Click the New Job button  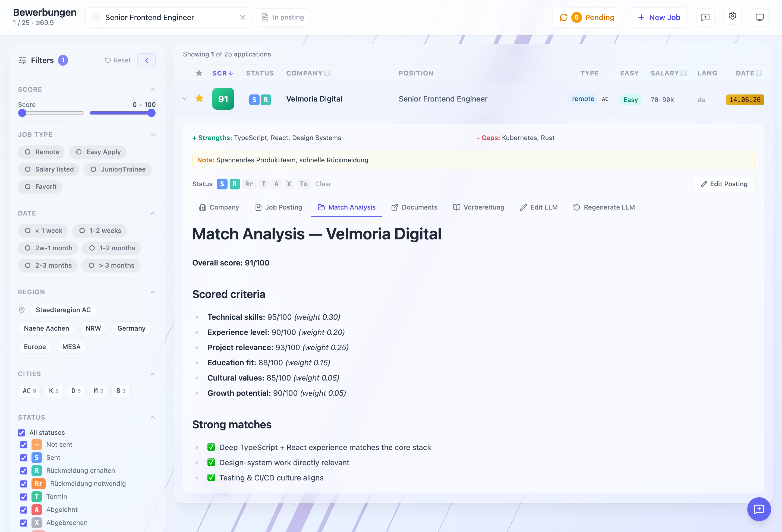[658, 17]
